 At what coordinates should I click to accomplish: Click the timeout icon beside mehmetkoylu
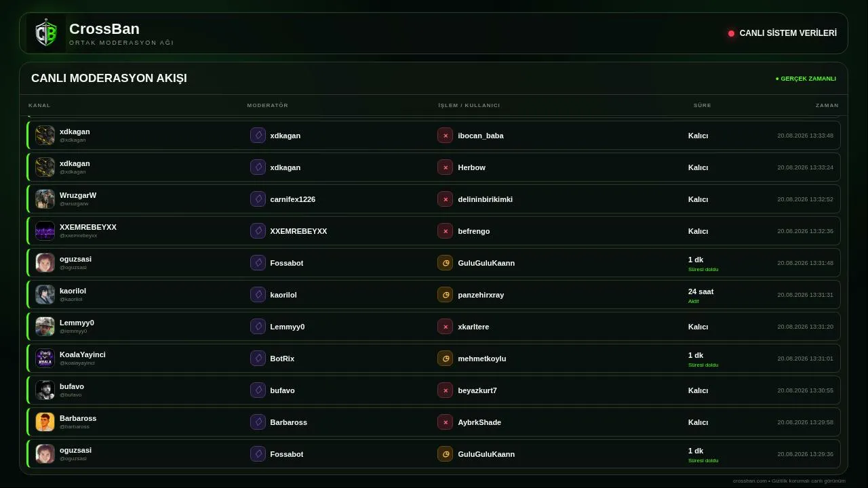[x=445, y=359]
